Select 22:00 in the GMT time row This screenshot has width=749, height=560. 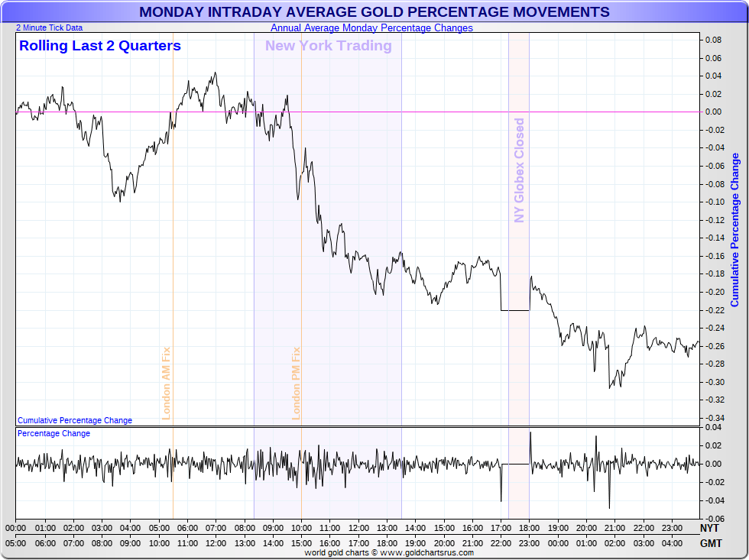click(501, 543)
